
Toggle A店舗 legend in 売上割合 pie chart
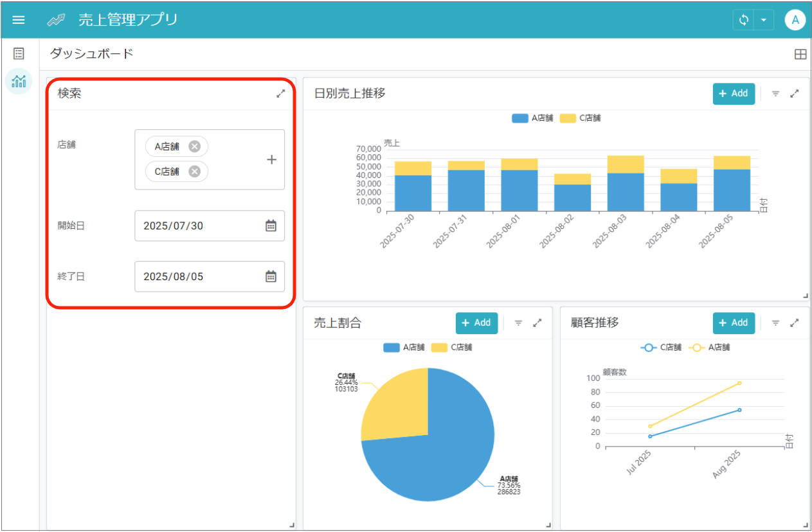pyautogui.click(x=404, y=348)
